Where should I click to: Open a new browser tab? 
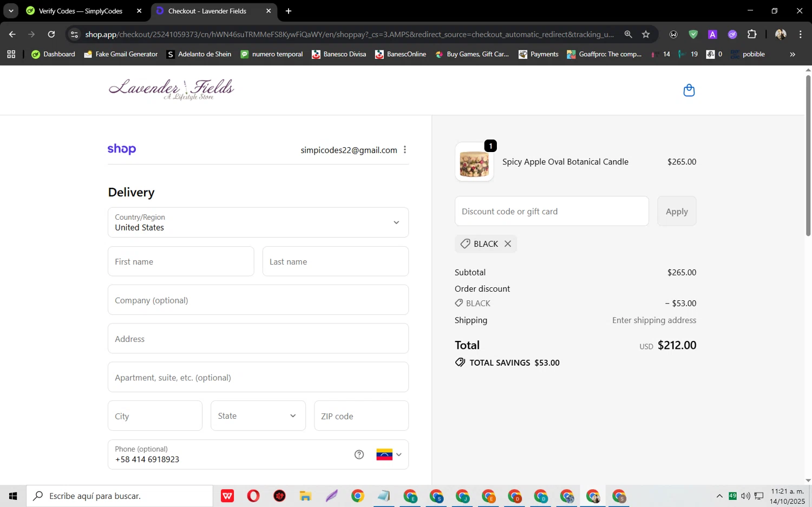(289, 11)
